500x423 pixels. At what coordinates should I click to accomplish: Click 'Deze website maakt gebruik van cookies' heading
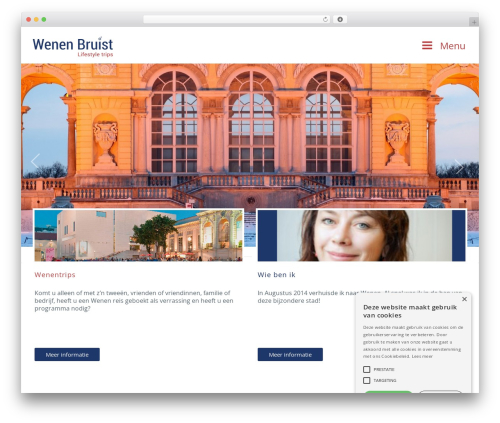tap(410, 311)
